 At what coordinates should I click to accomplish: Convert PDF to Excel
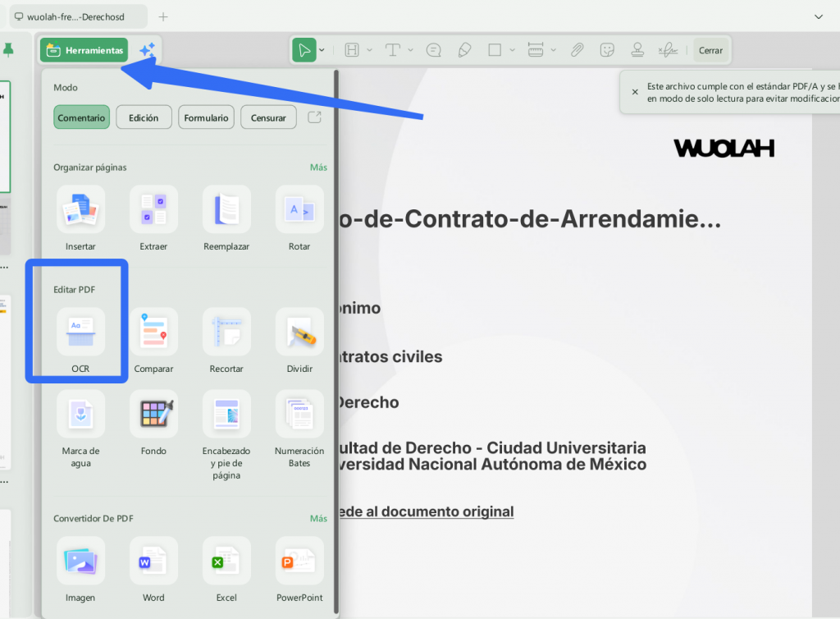coord(226,570)
